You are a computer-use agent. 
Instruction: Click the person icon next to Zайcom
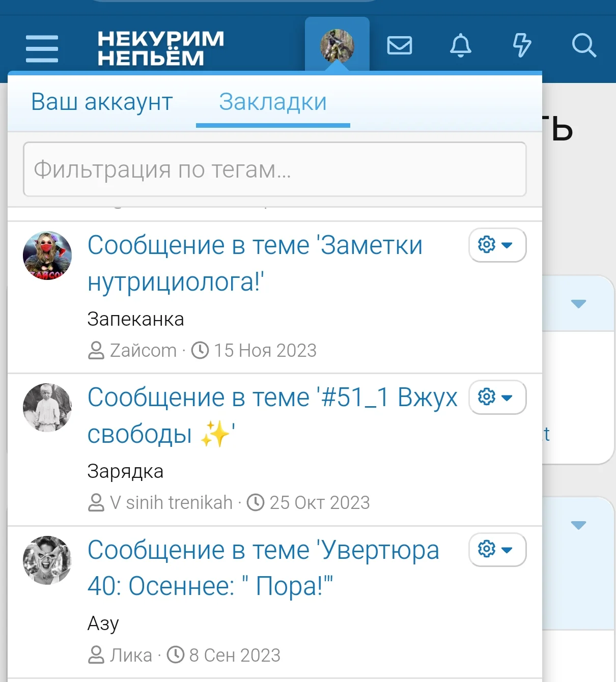pyautogui.click(x=95, y=350)
